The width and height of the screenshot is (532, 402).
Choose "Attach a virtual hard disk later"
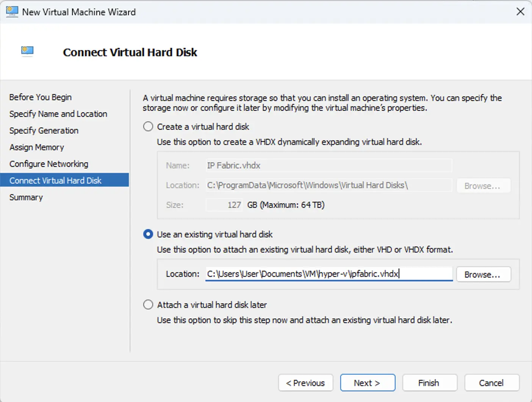[x=148, y=304]
